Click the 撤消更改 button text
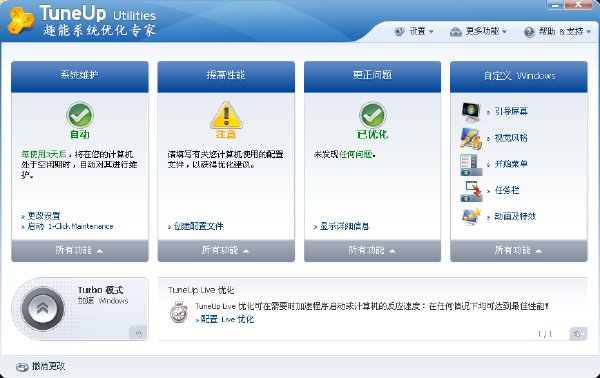 [48, 367]
